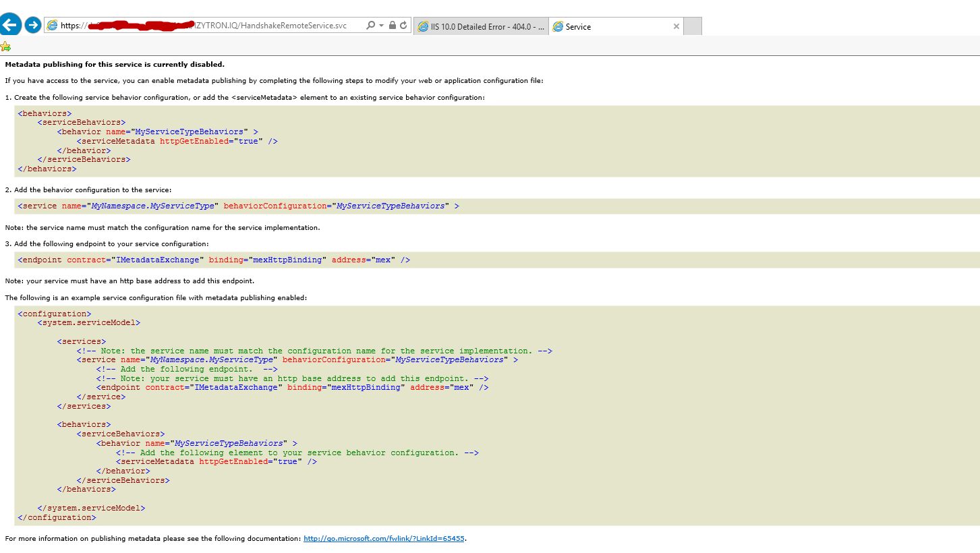980x553 pixels.
Task: Click the 'Note: the service name must match' note text
Action: (163, 227)
